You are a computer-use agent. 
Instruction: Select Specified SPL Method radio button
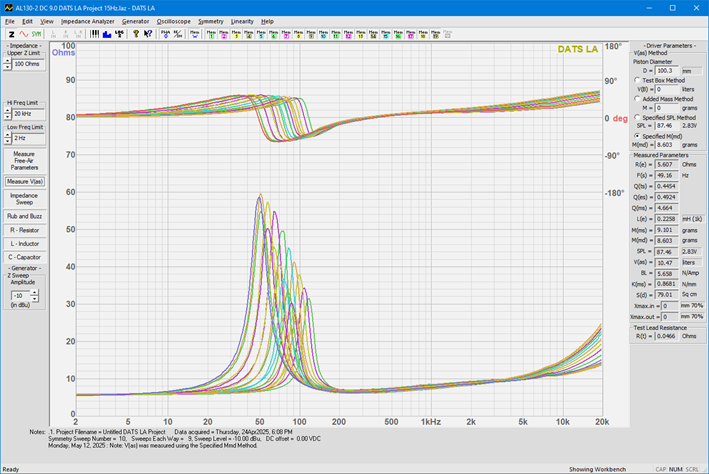637,117
